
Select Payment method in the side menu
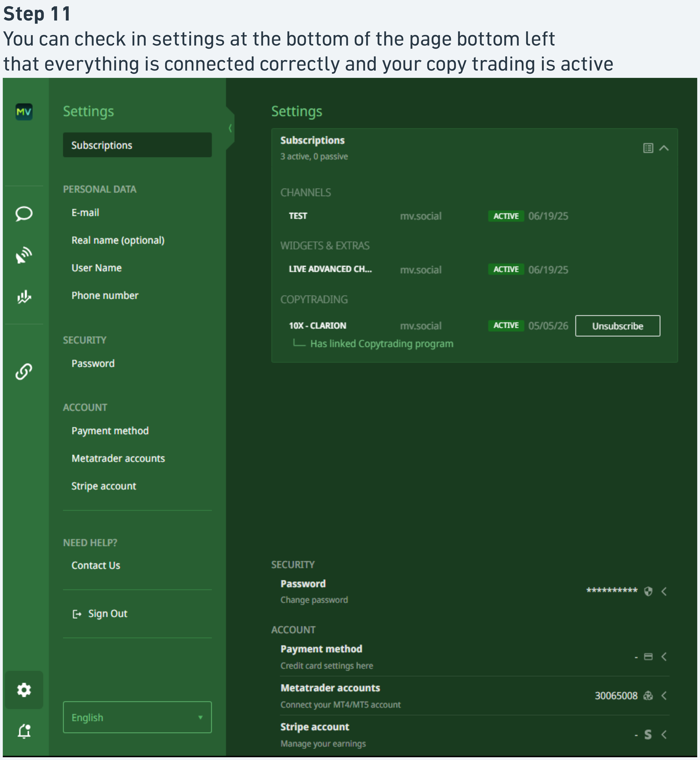pyautogui.click(x=110, y=431)
